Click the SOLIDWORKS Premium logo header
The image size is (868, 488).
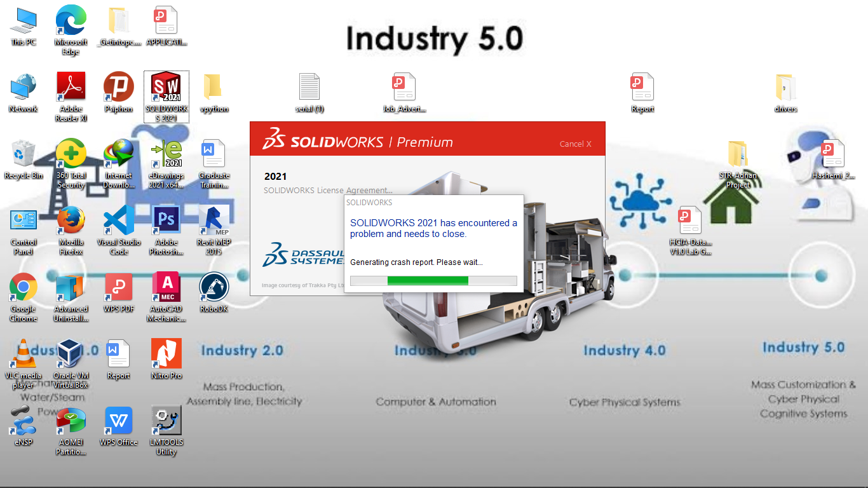[358, 140]
